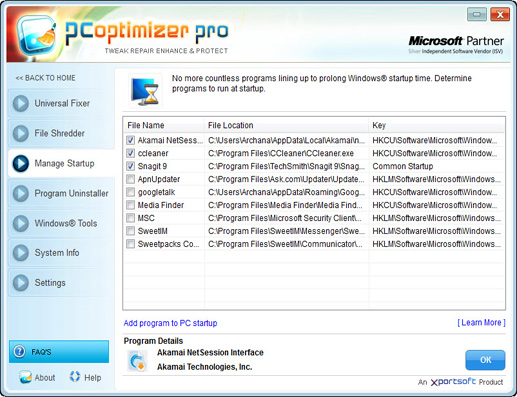517x397 pixels.
Task: Select the ccleaner file name
Action: [x=153, y=153]
